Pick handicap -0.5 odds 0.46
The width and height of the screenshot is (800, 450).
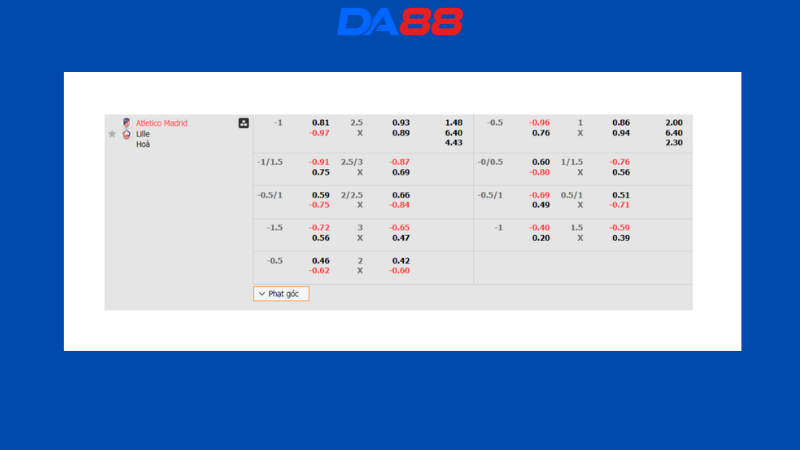pyautogui.click(x=320, y=261)
